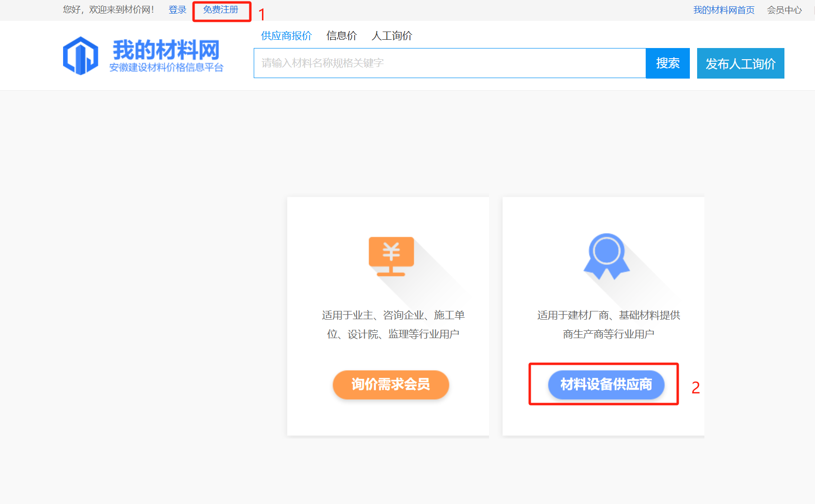Click the 适用于业主 description text

393,325
